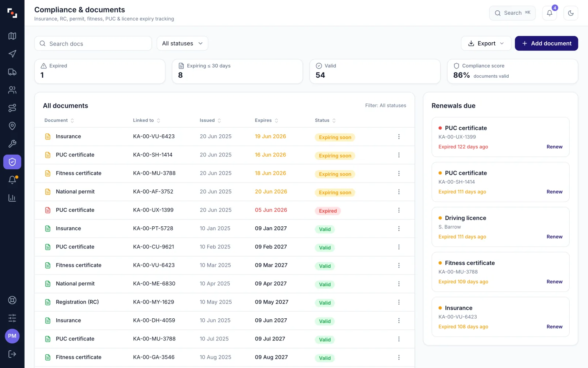The width and height of the screenshot is (588, 368).
Task: Sort by the Document column
Action: (59, 120)
